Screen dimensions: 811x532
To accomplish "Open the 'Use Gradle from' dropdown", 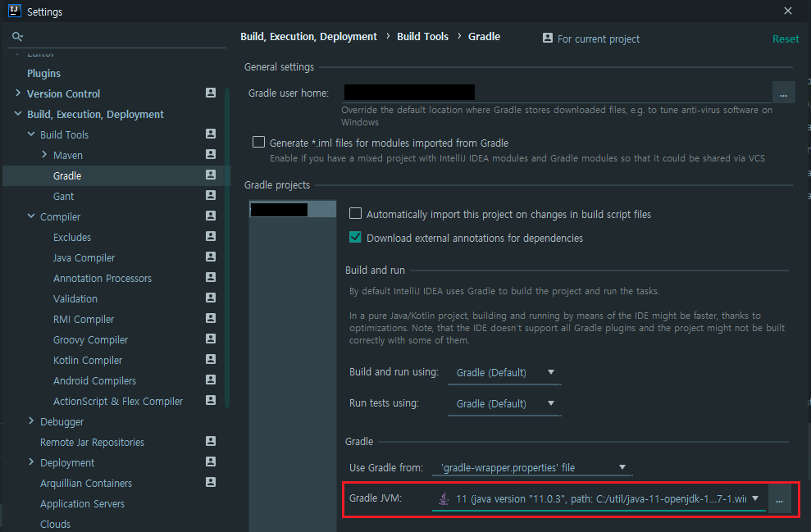I will pyautogui.click(x=533, y=468).
